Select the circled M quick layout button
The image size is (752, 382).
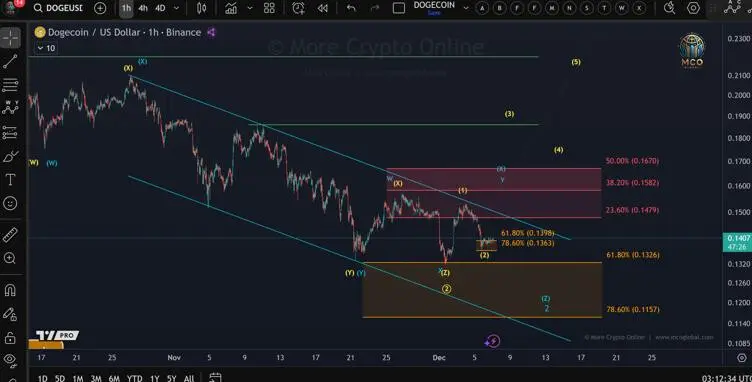pos(552,8)
